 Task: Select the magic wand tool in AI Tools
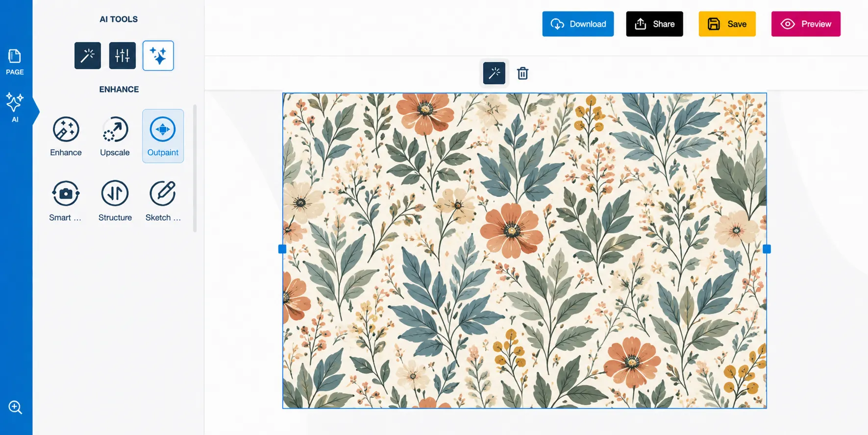[x=88, y=55]
